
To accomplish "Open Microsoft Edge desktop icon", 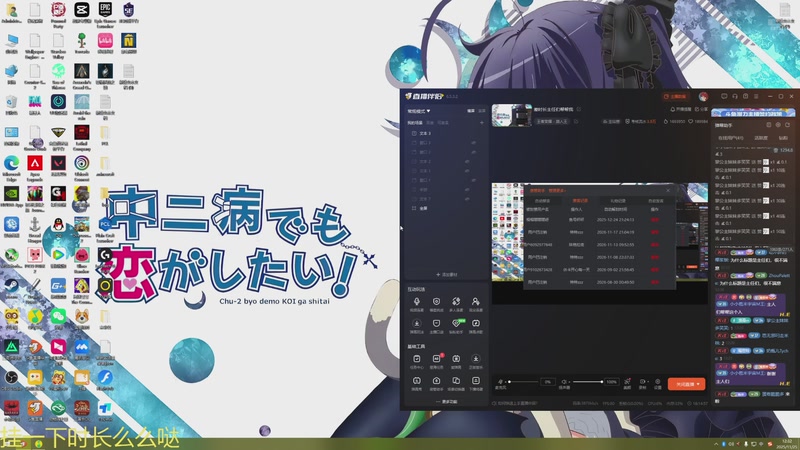I will [11, 163].
